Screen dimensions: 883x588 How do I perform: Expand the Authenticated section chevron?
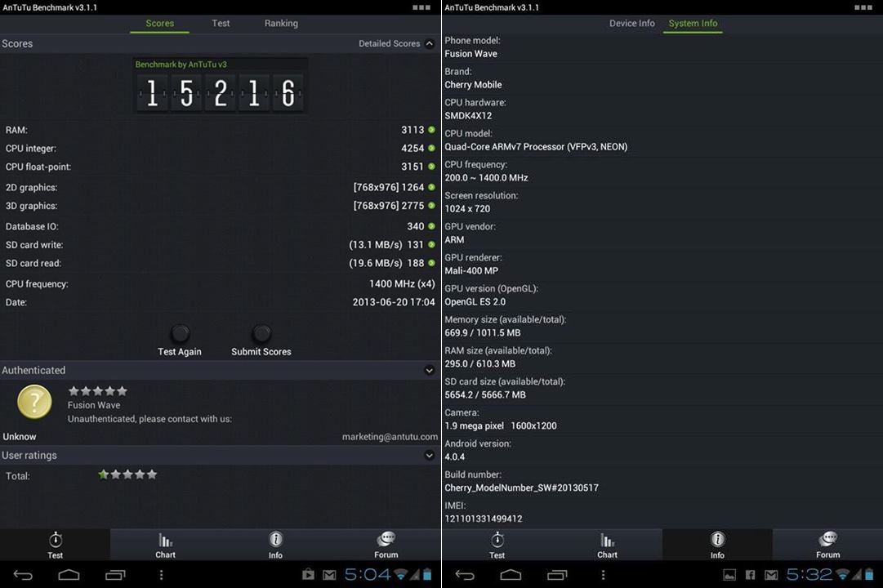click(x=429, y=370)
